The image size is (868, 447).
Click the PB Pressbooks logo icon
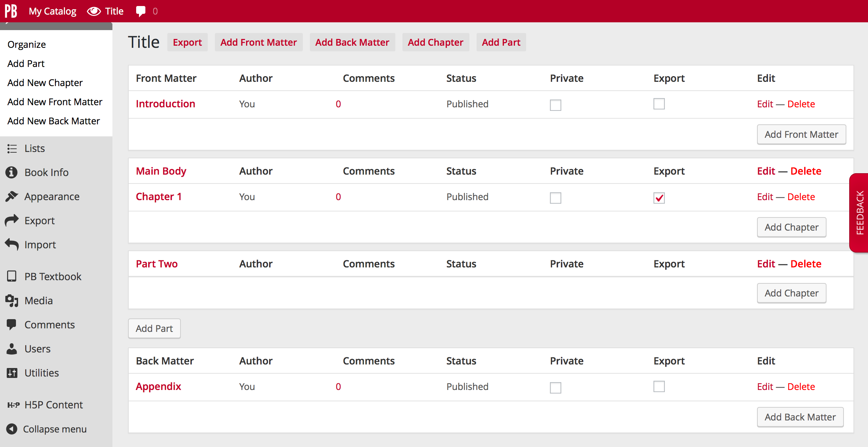[11, 11]
